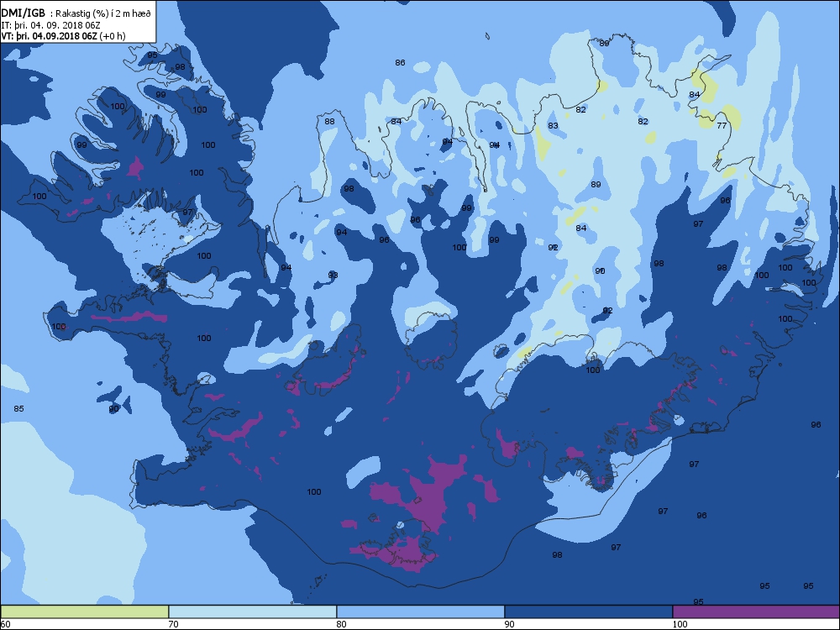This screenshot has height=630, width=840.
Task: Select the humidity value 93 on the map
Action: click(x=333, y=276)
